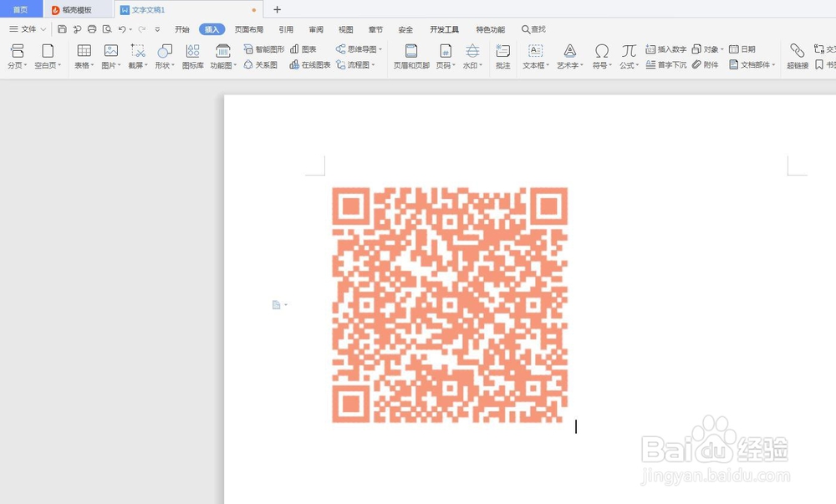Insert a page break with 分页
This screenshot has height=504, width=836.
[17, 57]
